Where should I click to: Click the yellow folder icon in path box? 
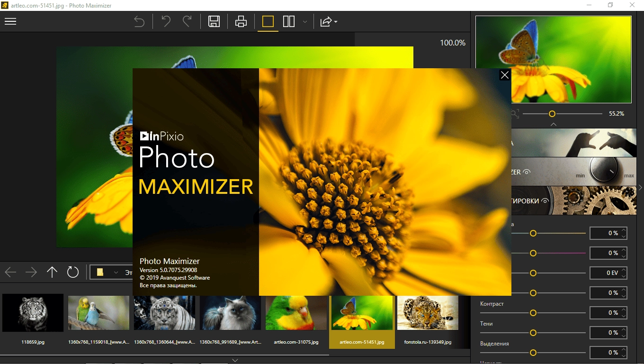tap(100, 272)
